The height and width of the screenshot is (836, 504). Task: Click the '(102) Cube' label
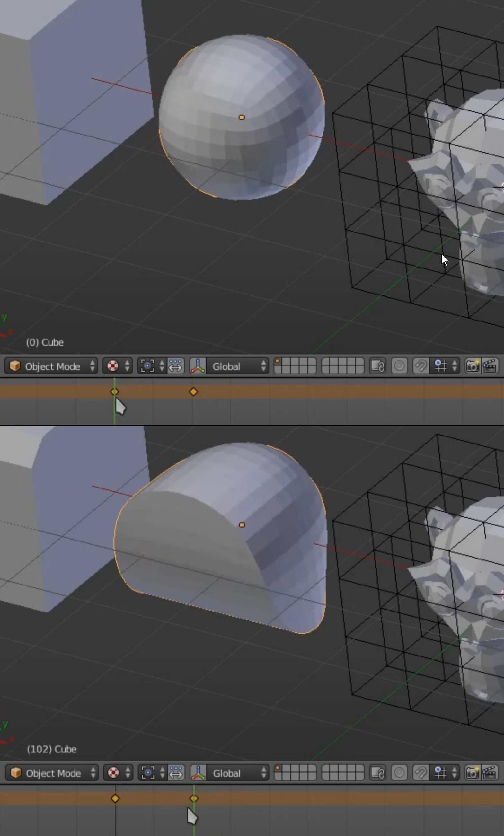(x=52, y=749)
